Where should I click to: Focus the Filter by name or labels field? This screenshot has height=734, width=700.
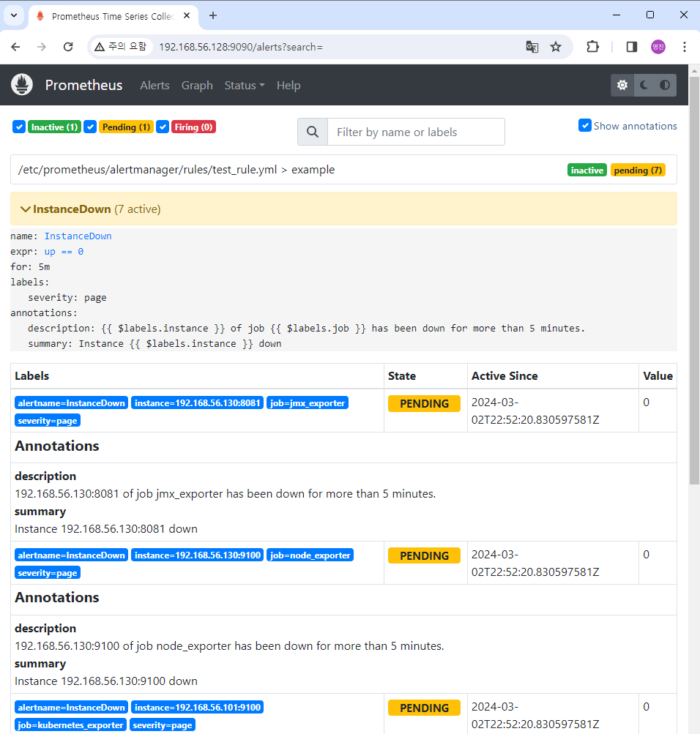pos(416,132)
